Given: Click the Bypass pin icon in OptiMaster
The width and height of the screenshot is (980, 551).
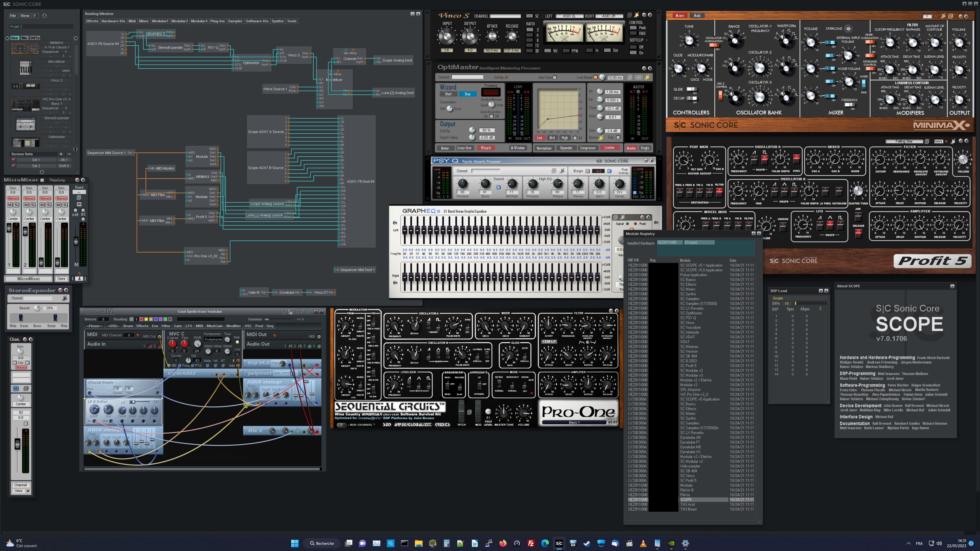Looking at the screenshot, I should (x=601, y=138).
